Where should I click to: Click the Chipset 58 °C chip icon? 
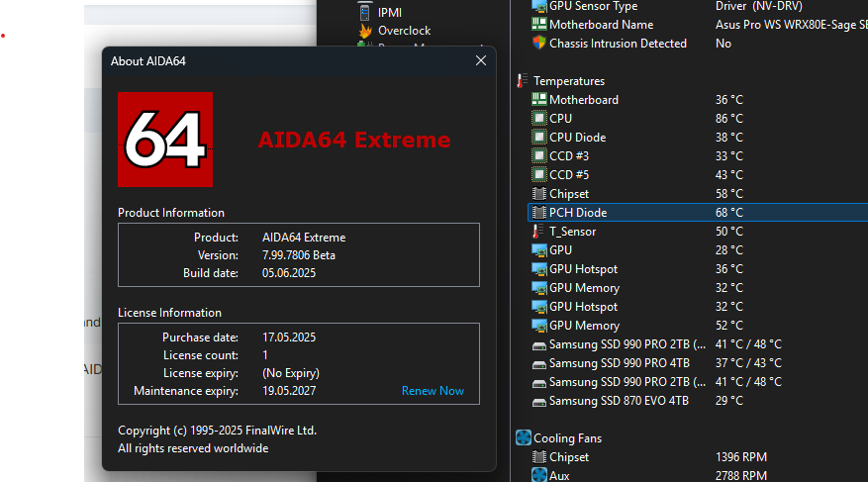pos(538,194)
